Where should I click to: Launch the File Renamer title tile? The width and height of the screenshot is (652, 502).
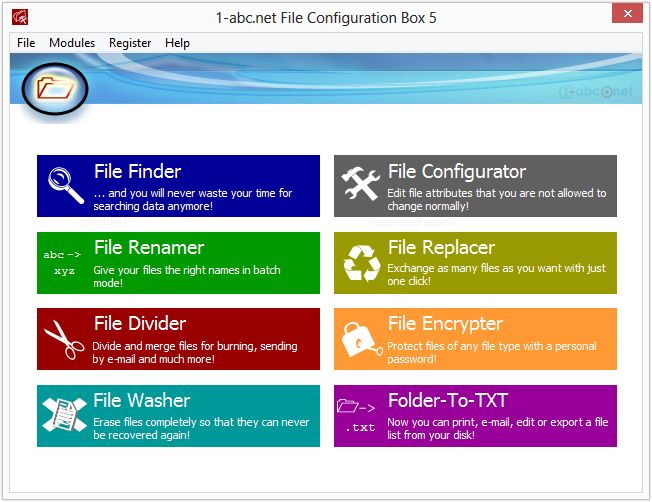coord(149,247)
